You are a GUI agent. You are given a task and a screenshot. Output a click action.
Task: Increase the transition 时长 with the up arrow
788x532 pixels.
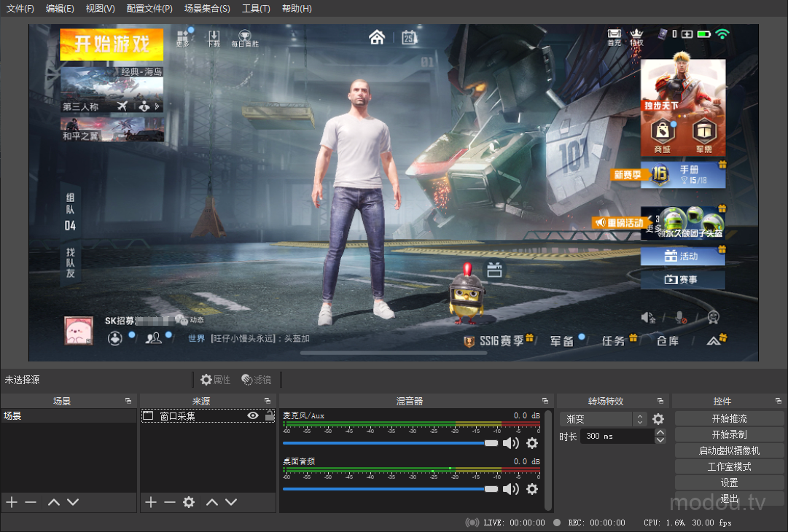pos(660,433)
